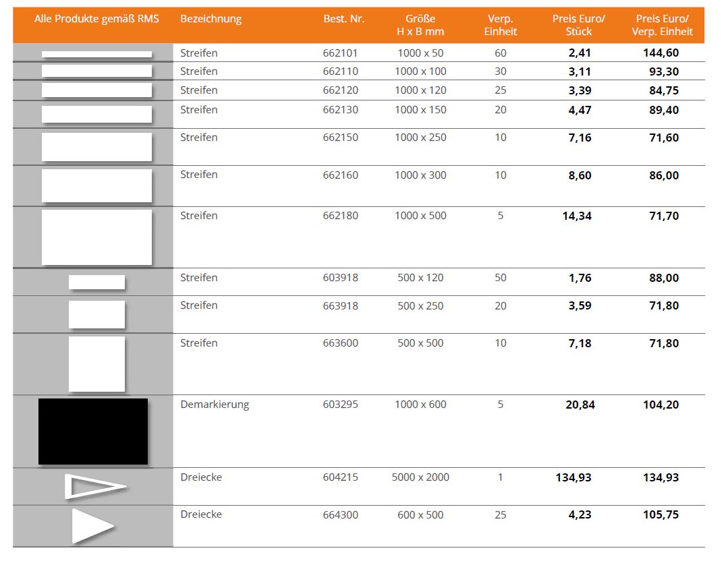
Task: Click package price '88,00'
Action: pos(664,278)
